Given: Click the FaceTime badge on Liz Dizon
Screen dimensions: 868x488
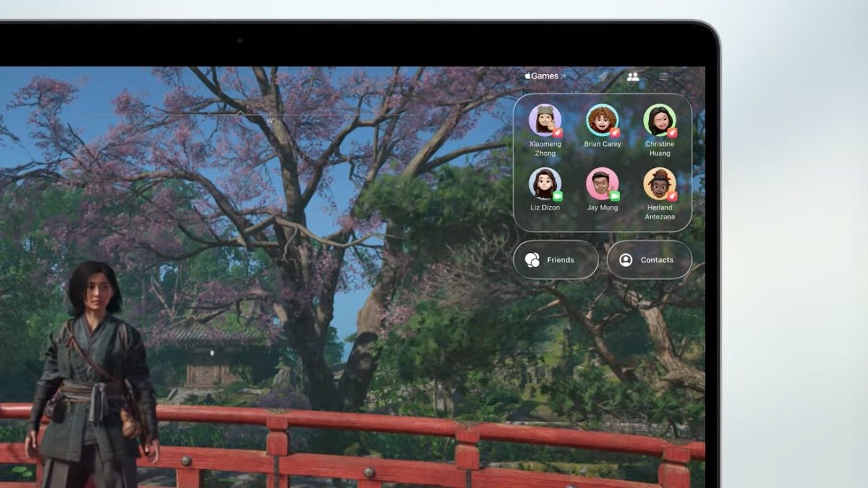Looking at the screenshot, I should (x=558, y=196).
